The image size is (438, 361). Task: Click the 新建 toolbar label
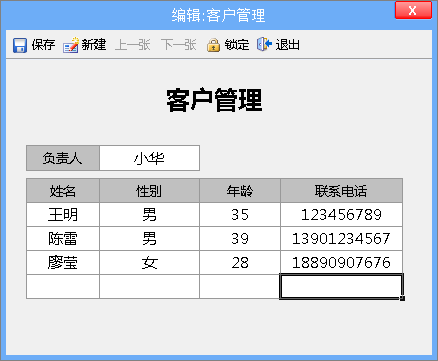[94, 45]
